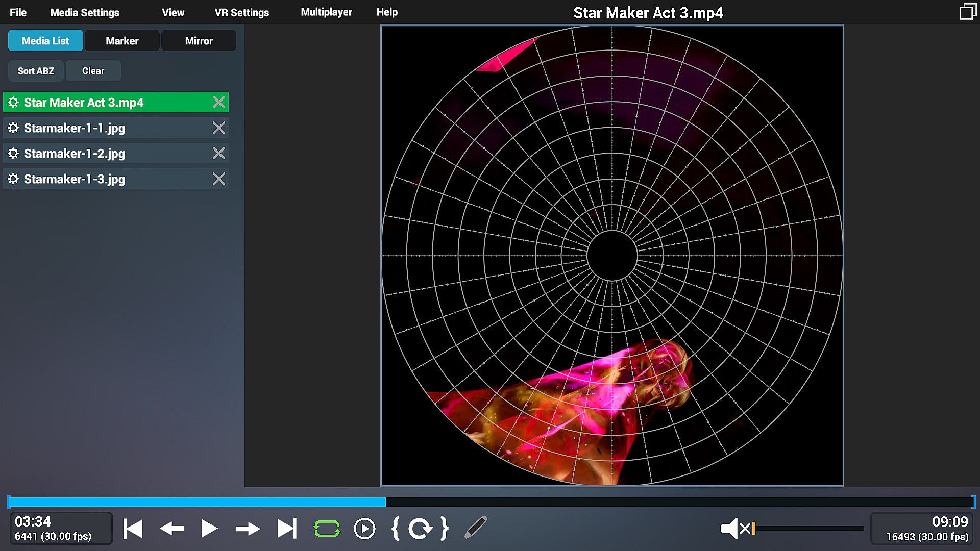This screenshot has height=551, width=980.
Task: Open settings gear for Starmaker-1-2.jpg
Action: pyautogui.click(x=13, y=153)
